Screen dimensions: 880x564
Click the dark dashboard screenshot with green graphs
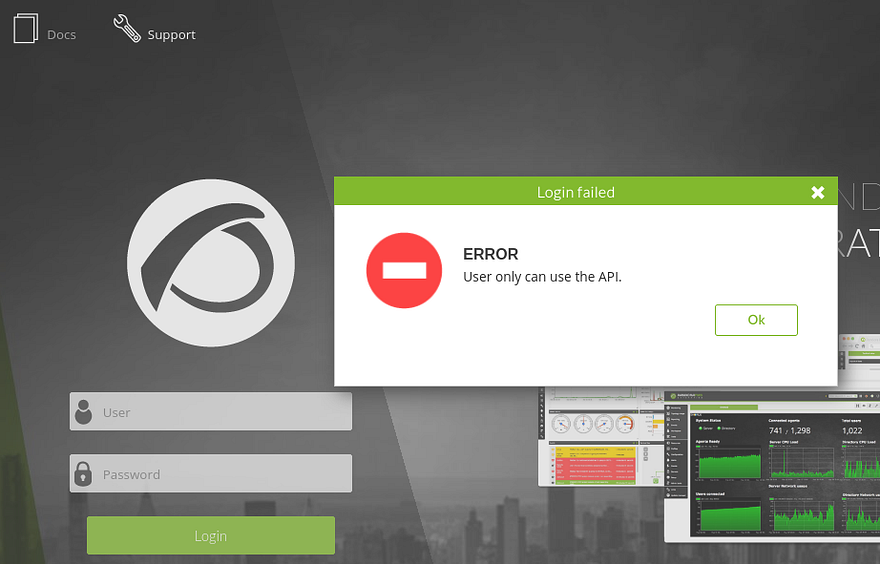[770, 470]
